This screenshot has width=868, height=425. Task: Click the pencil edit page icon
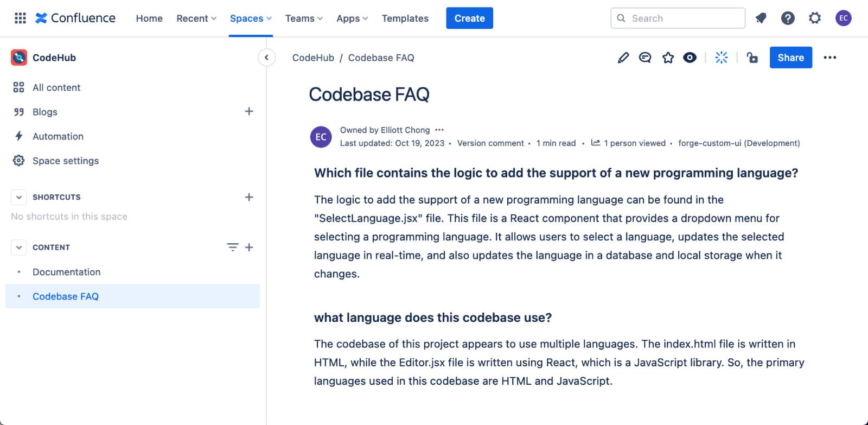(x=623, y=58)
